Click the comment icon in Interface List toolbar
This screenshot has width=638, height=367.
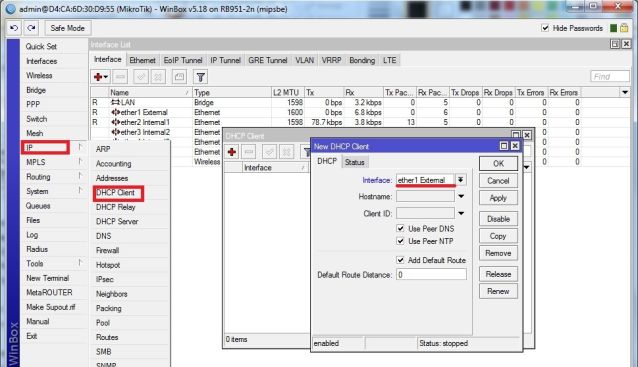(x=179, y=76)
